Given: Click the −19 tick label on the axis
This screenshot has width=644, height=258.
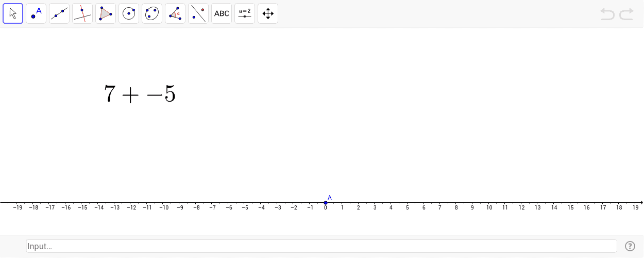Looking at the screenshot, I should [x=17, y=208].
